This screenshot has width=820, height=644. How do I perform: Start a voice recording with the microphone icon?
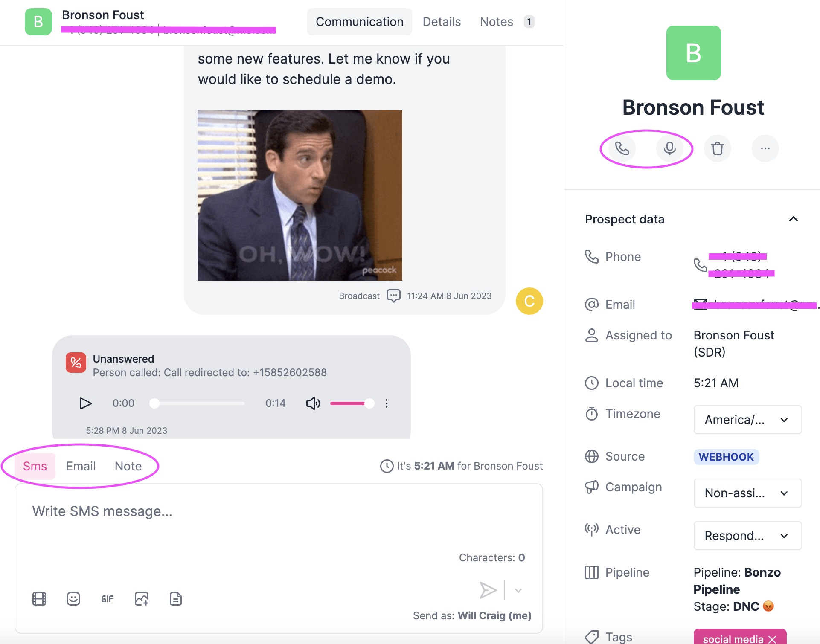pos(669,148)
